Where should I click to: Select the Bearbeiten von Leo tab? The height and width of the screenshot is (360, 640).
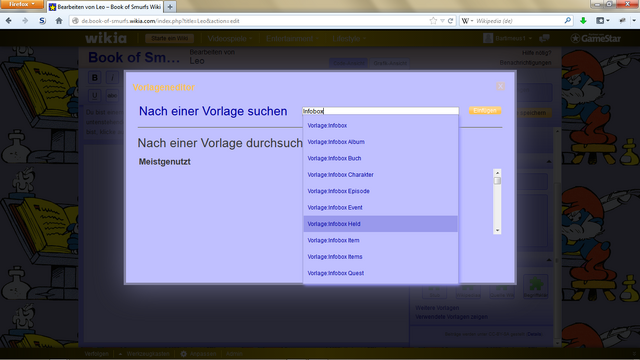(x=105, y=7)
